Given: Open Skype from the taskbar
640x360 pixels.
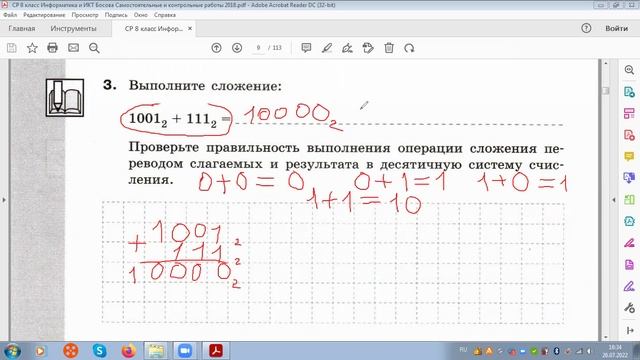Looking at the screenshot, I should (x=99, y=351).
